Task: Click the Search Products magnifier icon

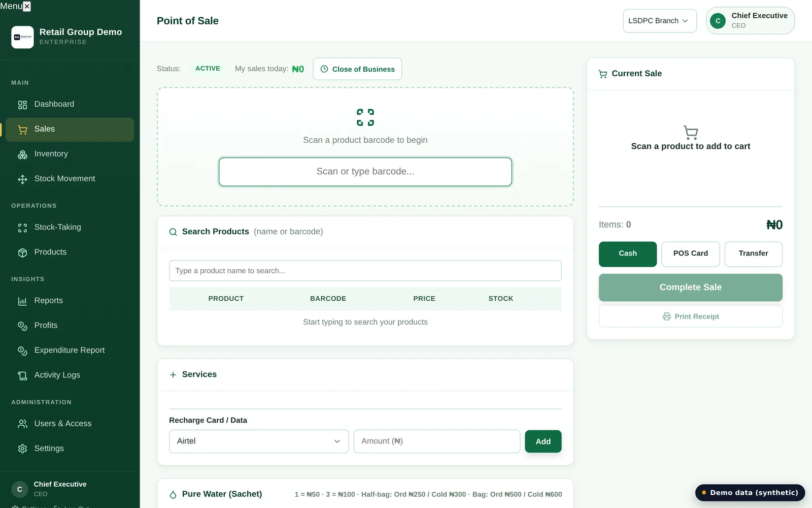Action: pyautogui.click(x=173, y=232)
